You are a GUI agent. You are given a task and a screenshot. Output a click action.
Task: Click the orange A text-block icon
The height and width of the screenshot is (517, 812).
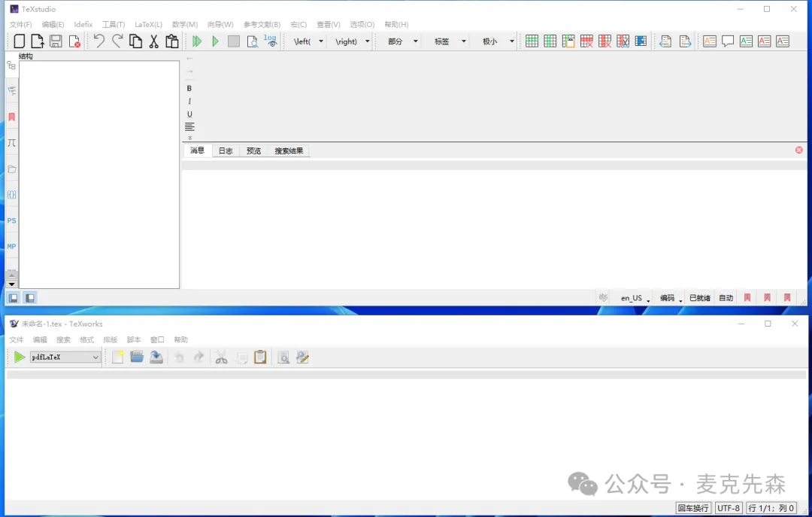(x=710, y=41)
